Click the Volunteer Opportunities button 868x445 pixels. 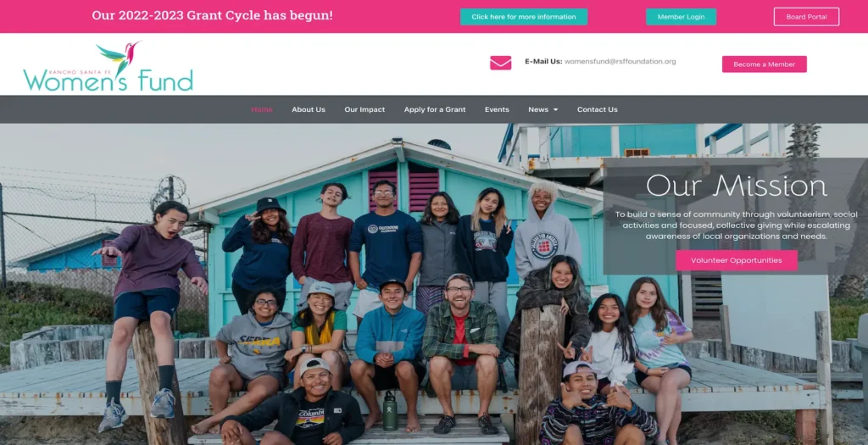737,260
